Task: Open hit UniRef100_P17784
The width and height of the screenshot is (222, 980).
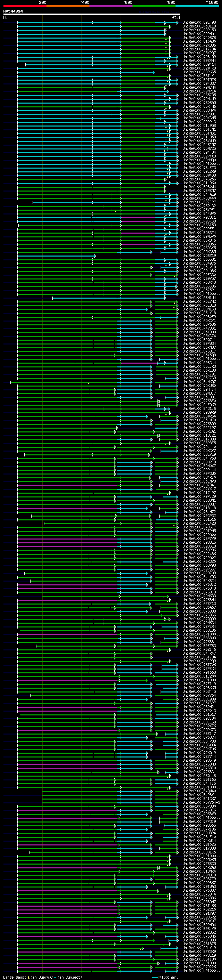Action: [x=199, y=49]
